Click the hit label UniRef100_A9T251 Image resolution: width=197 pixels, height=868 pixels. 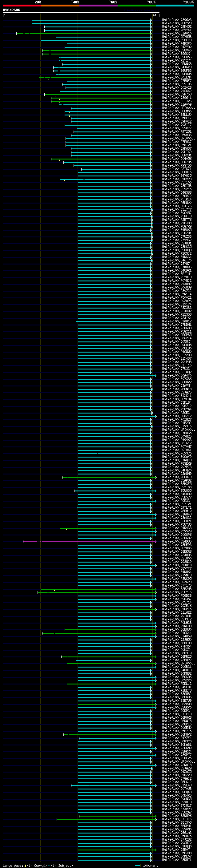coord(177,132)
